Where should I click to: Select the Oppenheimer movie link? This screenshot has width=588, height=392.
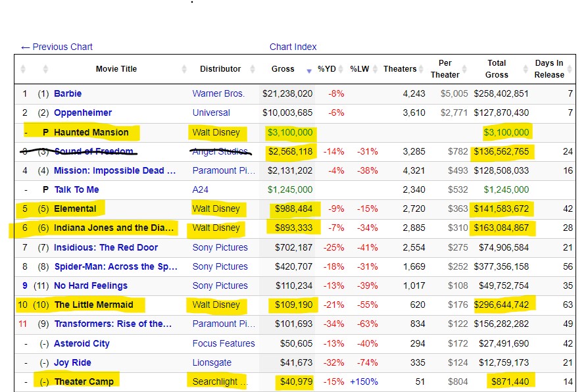(83, 112)
